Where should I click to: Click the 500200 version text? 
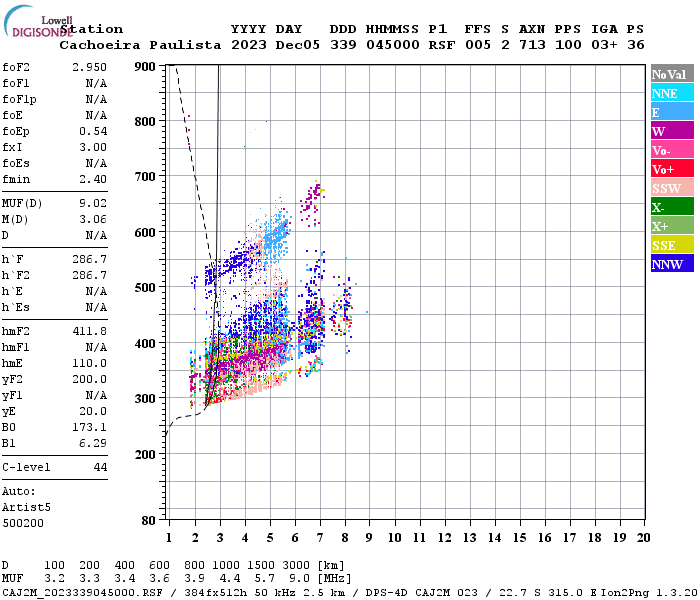click(23, 523)
